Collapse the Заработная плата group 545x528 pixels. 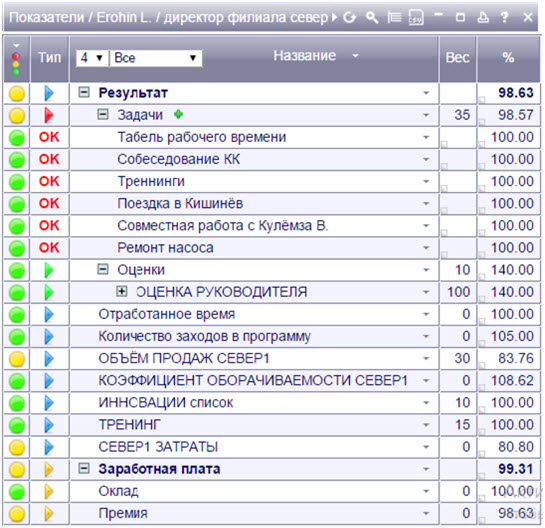coord(84,469)
